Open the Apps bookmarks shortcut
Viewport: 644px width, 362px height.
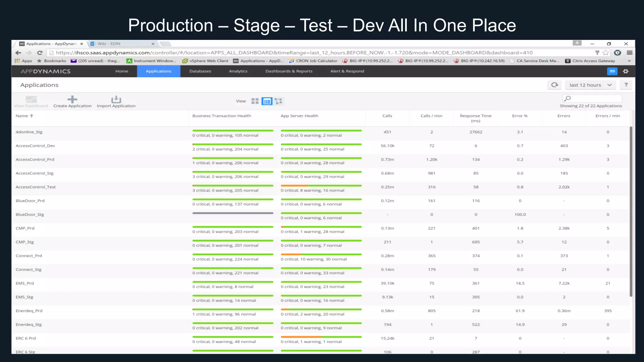tap(23, 61)
